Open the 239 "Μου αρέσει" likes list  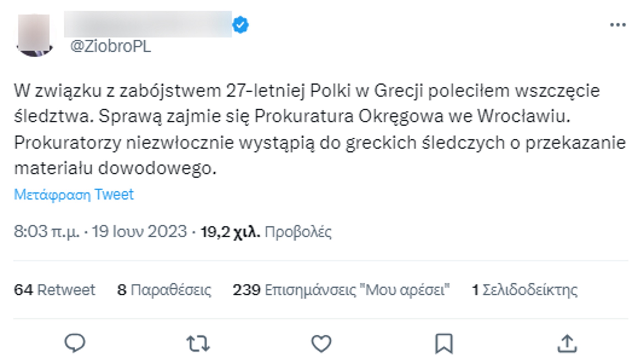click(x=341, y=290)
